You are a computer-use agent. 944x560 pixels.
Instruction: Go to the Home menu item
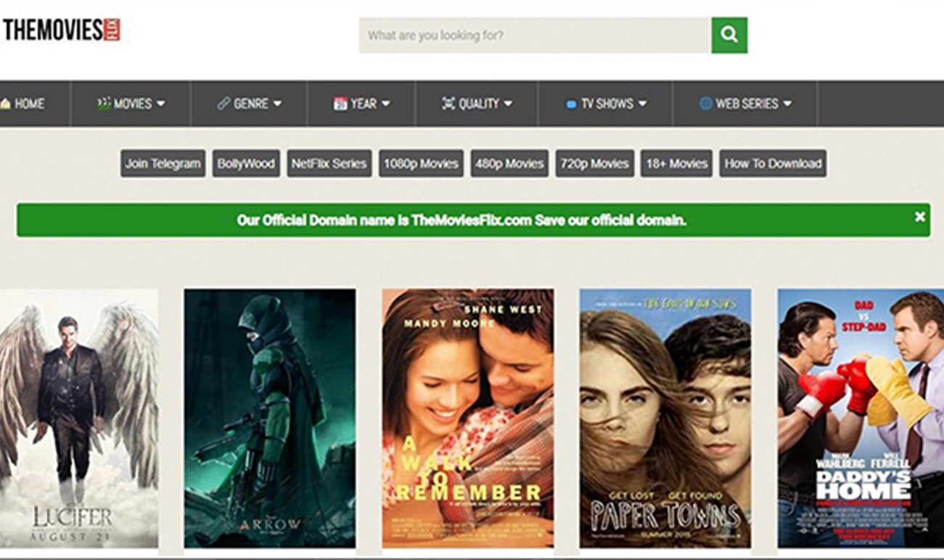(30, 104)
